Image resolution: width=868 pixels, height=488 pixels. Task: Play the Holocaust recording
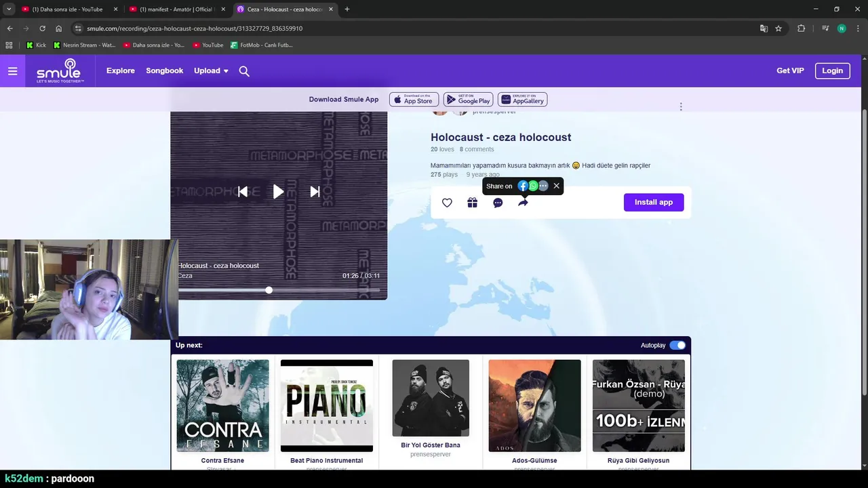278,192
